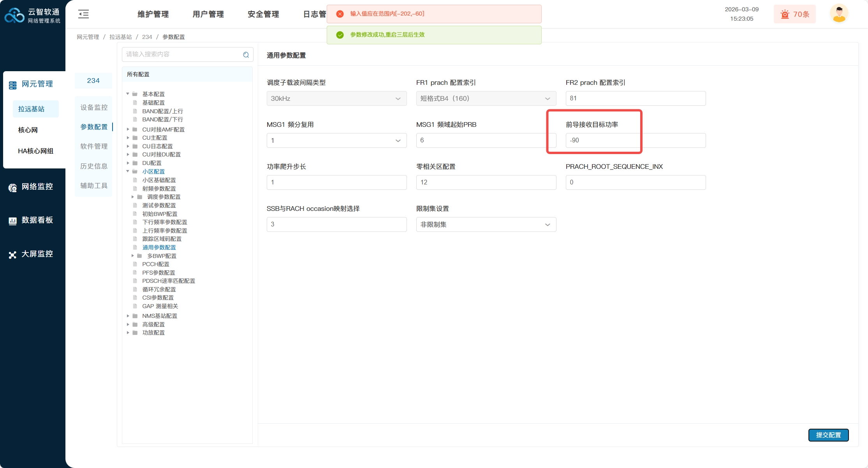Viewport: 868px width, 468px height.
Task: Click the 网元管理 server icon
Action: click(12, 85)
